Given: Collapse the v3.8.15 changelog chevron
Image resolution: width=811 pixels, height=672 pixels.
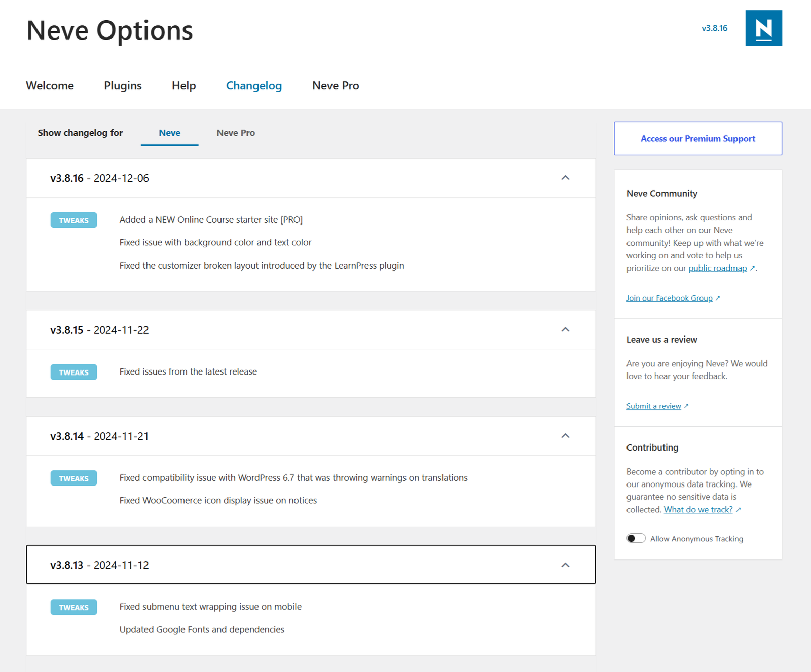Looking at the screenshot, I should pos(565,330).
